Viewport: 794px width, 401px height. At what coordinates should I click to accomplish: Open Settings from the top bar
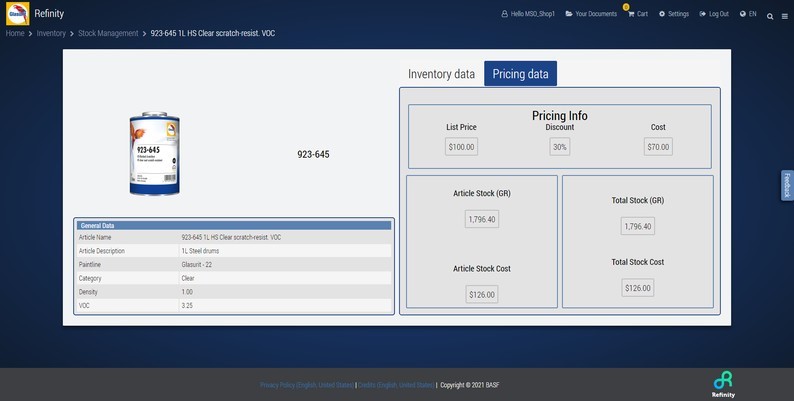(x=673, y=14)
